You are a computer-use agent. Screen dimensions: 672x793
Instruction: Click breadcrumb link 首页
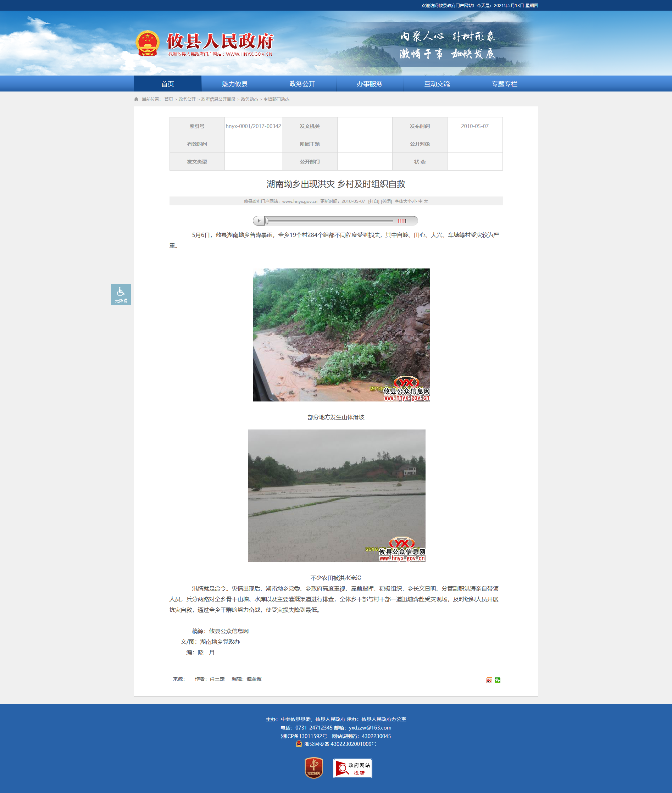(168, 99)
